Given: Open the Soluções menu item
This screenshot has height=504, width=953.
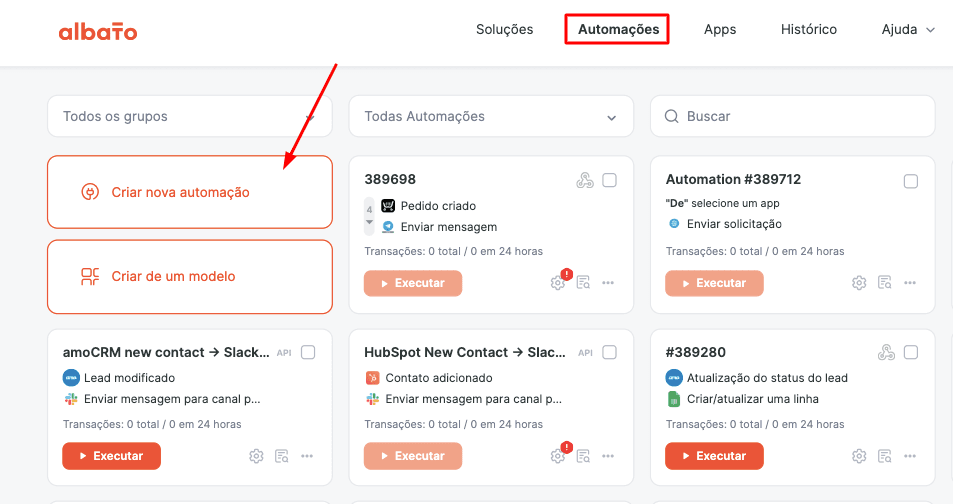Looking at the screenshot, I should tap(504, 29).
